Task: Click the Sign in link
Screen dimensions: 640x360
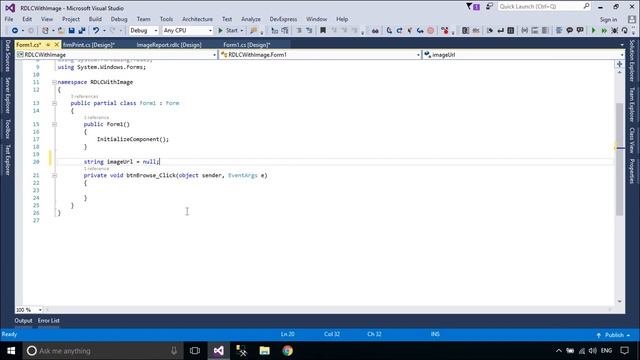Action: coord(608,20)
